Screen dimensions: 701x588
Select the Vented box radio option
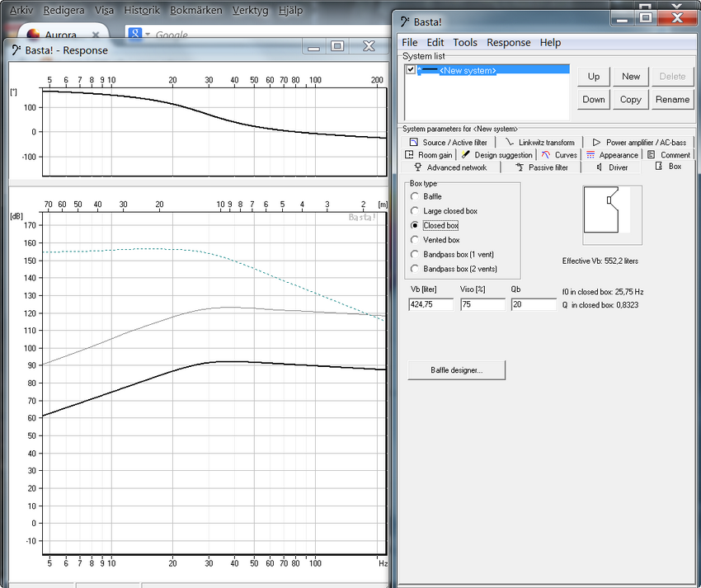point(415,240)
